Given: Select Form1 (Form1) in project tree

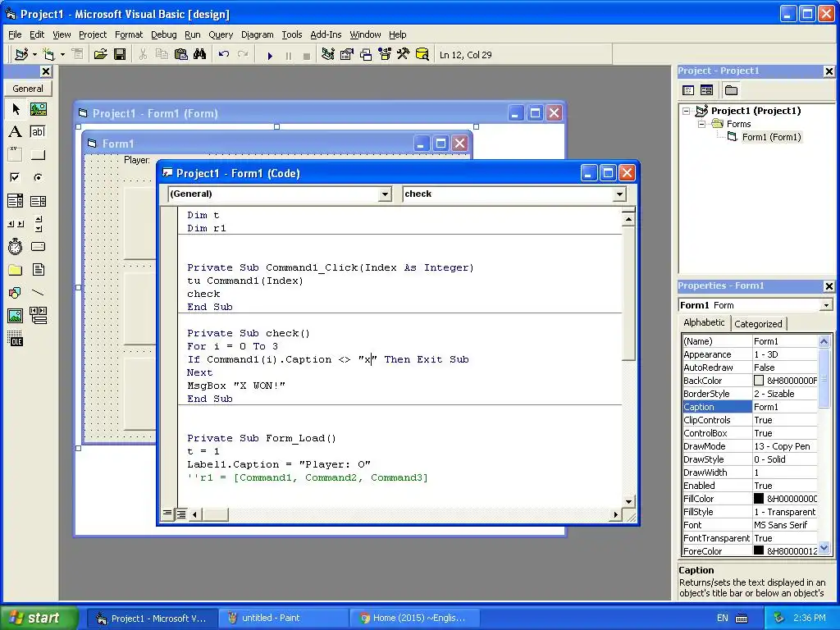Looking at the screenshot, I should (x=771, y=137).
